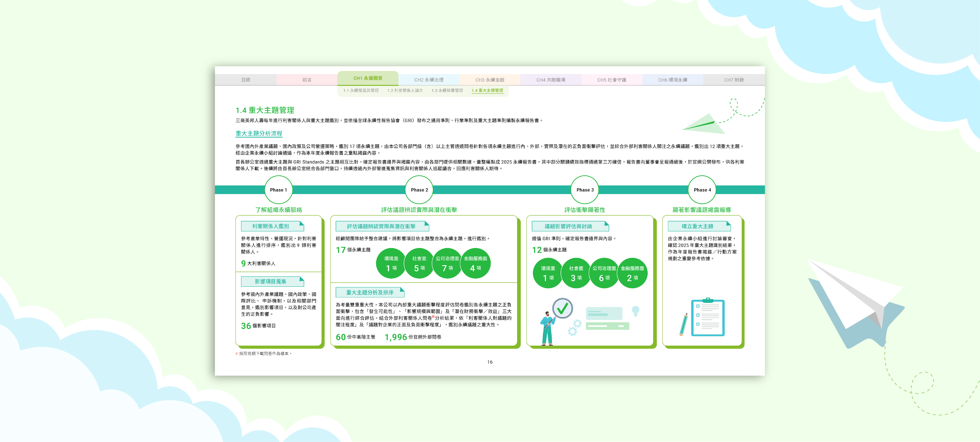Click the pencil beside the clipboard

(x=684, y=324)
